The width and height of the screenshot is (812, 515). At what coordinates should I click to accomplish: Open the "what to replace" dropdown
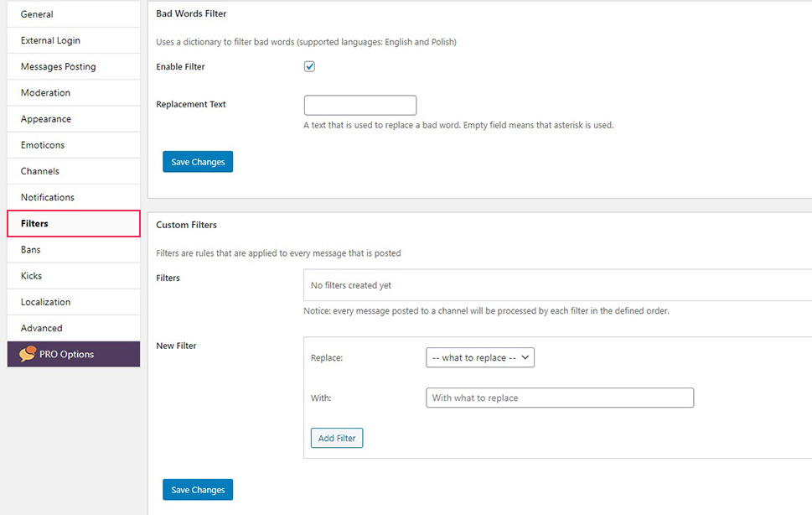pos(480,357)
